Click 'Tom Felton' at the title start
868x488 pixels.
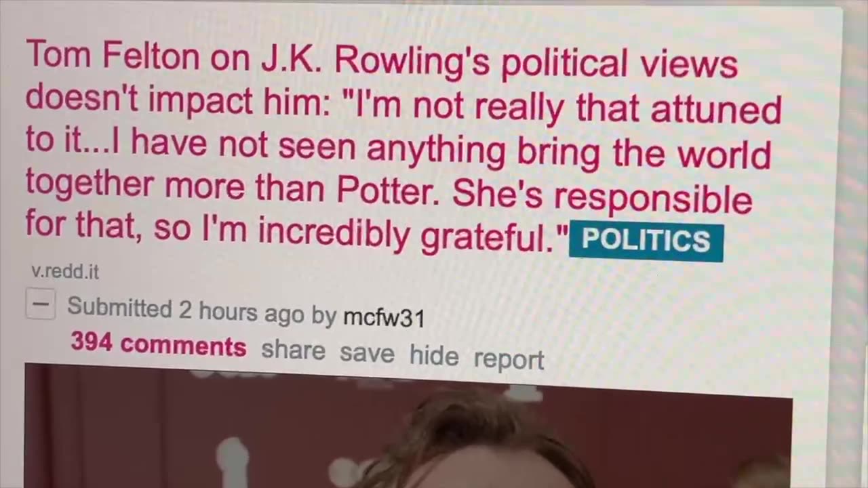pos(113,54)
